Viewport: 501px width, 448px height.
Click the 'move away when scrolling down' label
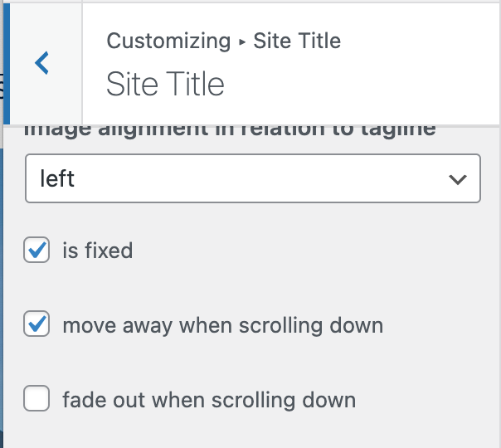pos(222,325)
